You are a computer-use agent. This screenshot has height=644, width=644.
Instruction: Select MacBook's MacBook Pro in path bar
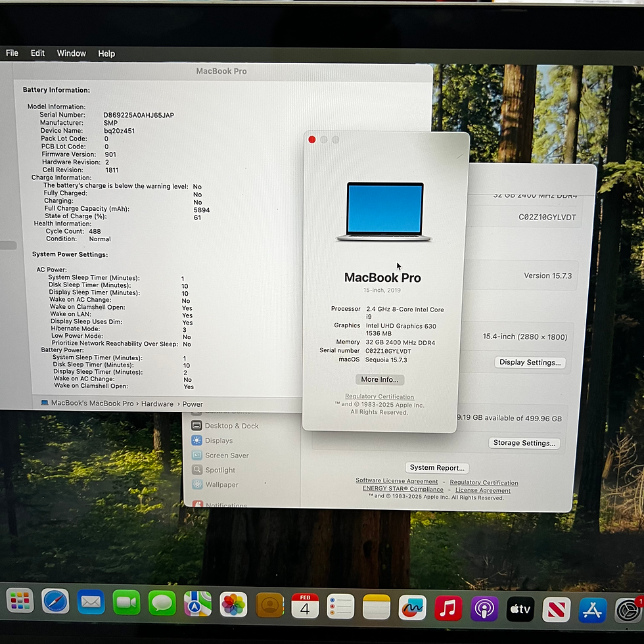[x=93, y=403]
